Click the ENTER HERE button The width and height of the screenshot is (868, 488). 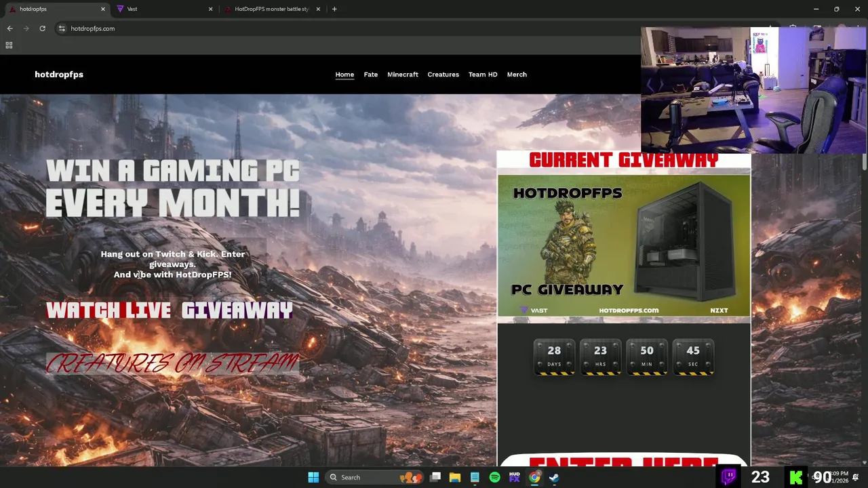[624, 461]
